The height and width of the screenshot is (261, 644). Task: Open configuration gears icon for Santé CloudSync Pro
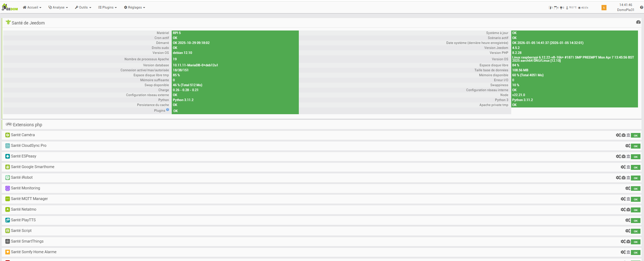tap(628, 146)
